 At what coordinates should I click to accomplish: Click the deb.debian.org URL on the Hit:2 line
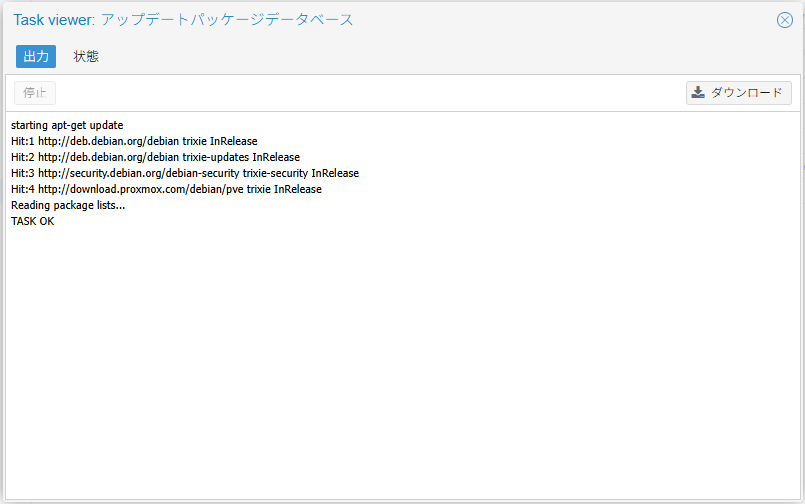(108, 157)
